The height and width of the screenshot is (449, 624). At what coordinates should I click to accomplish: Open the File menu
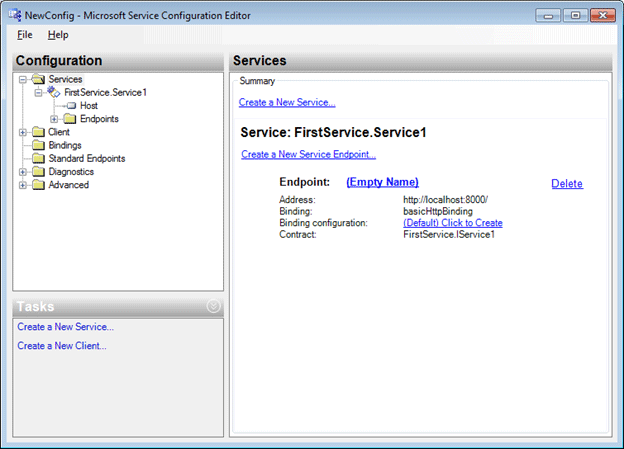click(25, 35)
